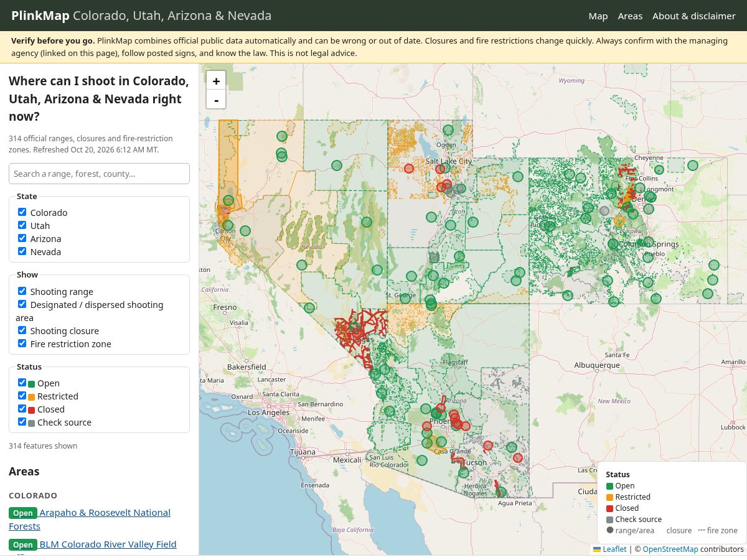Open the Map navigation item
This screenshot has width=747, height=560.
[598, 16]
